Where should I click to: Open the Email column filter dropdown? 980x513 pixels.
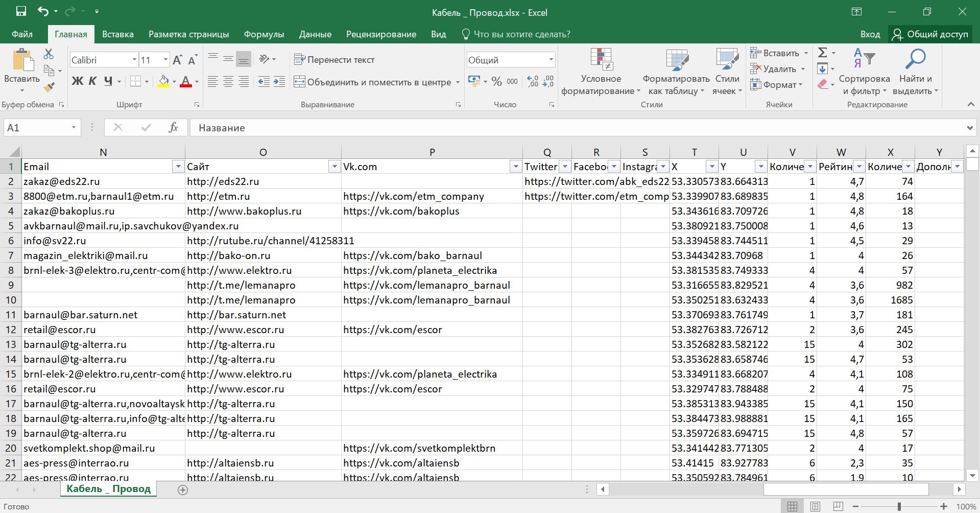(x=178, y=167)
